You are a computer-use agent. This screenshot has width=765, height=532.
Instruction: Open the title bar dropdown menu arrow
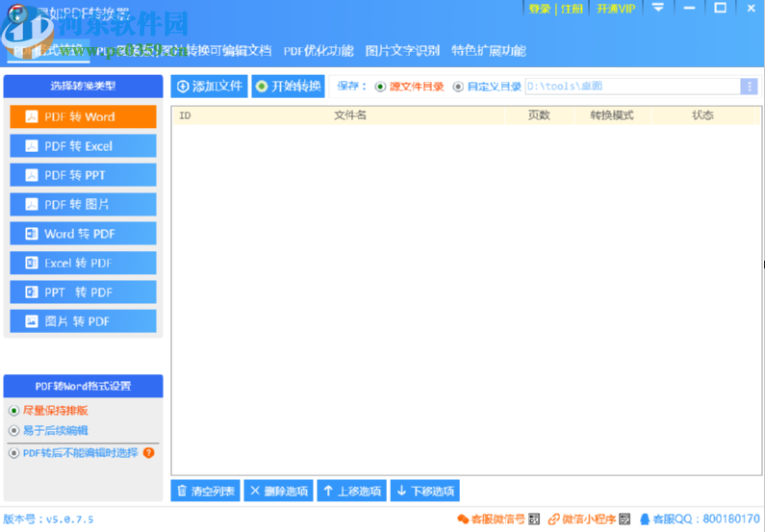coord(657,9)
